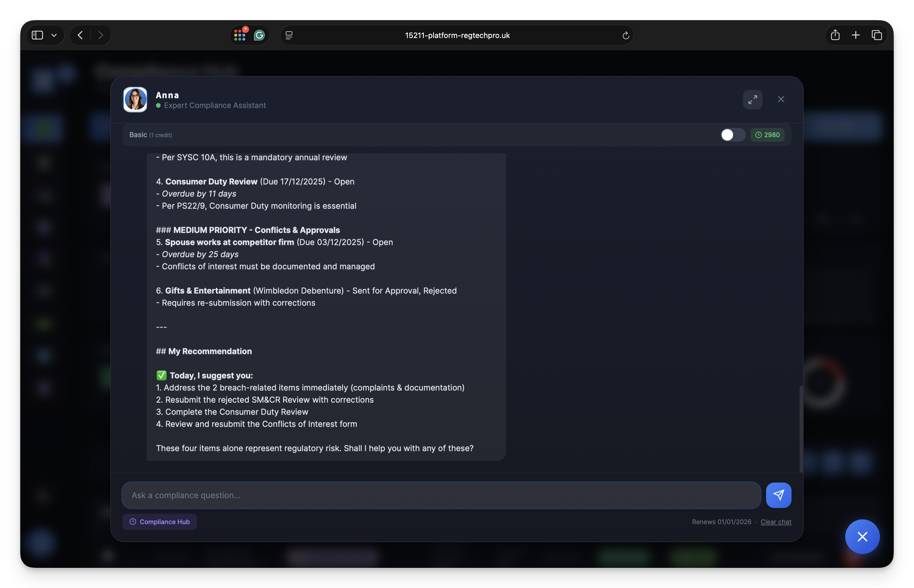Focus the compliance question input field
Screen dimensions: 914x588
tap(441, 495)
